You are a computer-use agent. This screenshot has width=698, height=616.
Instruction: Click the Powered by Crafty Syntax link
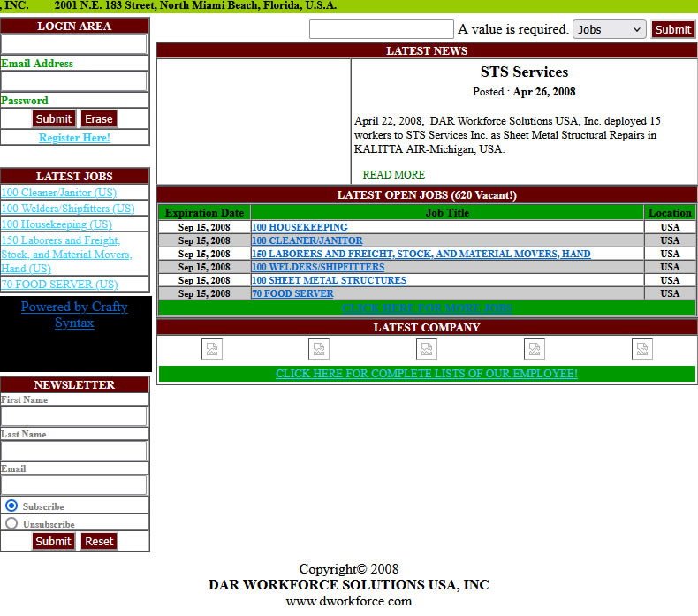pos(74,315)
